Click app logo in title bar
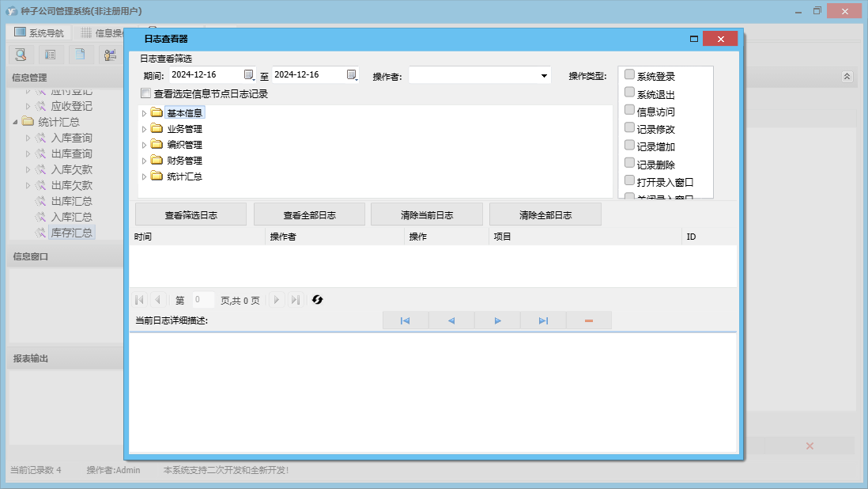This screenshot has height=489, width=868. pos(12,11)
